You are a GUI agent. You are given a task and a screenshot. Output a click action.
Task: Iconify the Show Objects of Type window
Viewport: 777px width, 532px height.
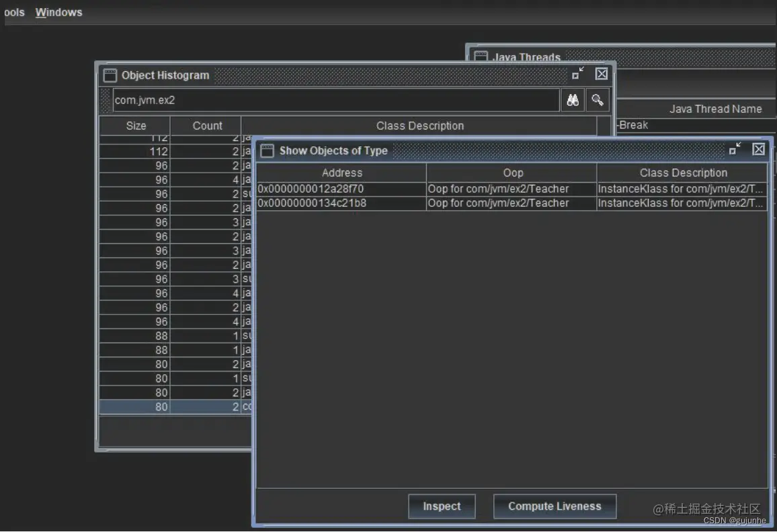pos(735,148)
